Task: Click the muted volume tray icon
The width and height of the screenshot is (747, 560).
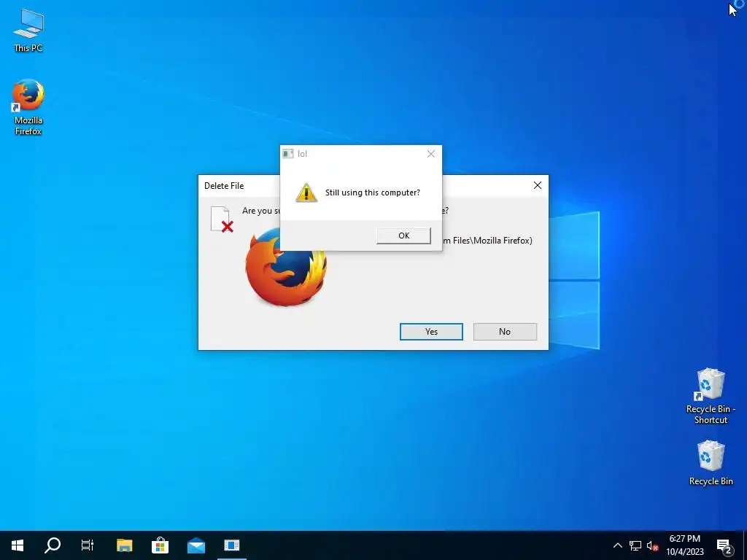Action: coord(652,545)
